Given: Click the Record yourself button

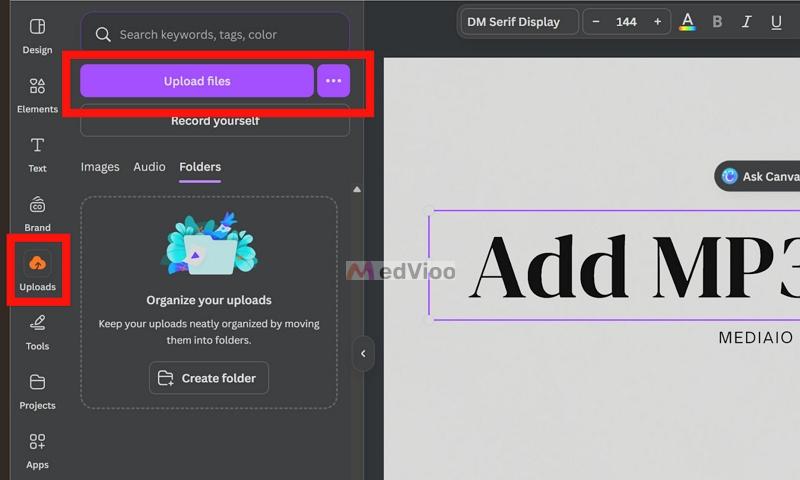Looking at the screenshot, I should tap(215, 121).
